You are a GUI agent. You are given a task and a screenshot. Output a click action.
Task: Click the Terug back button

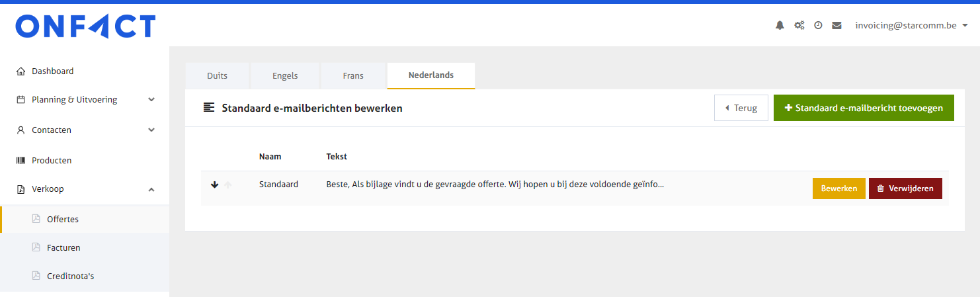pos(741,108)
